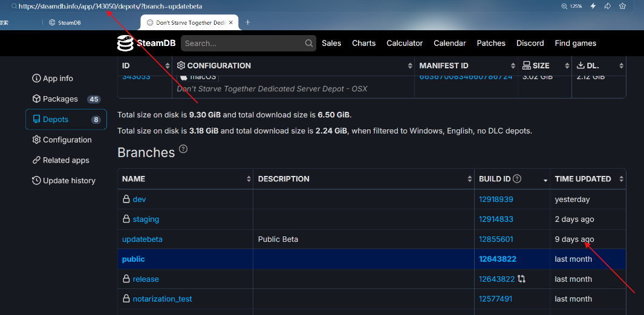Screen dimensions: 644x315
Task: Open the Calculator page from the top navigation
Action: 405,44
